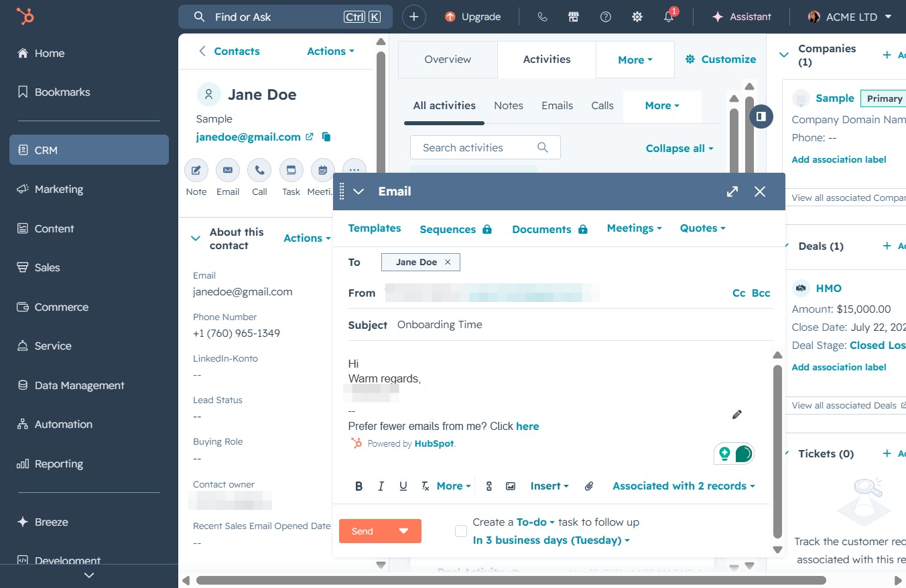Click the HubSpot sprocket logo

click(x=25, y=16)
